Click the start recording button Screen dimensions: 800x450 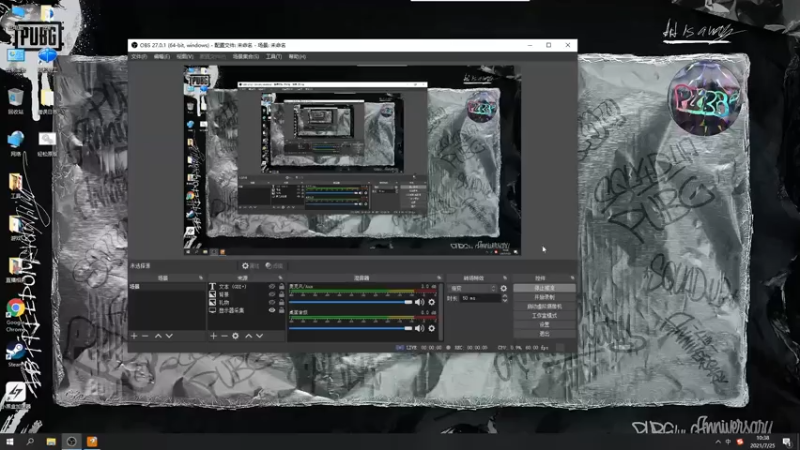(x=544, y=297)
